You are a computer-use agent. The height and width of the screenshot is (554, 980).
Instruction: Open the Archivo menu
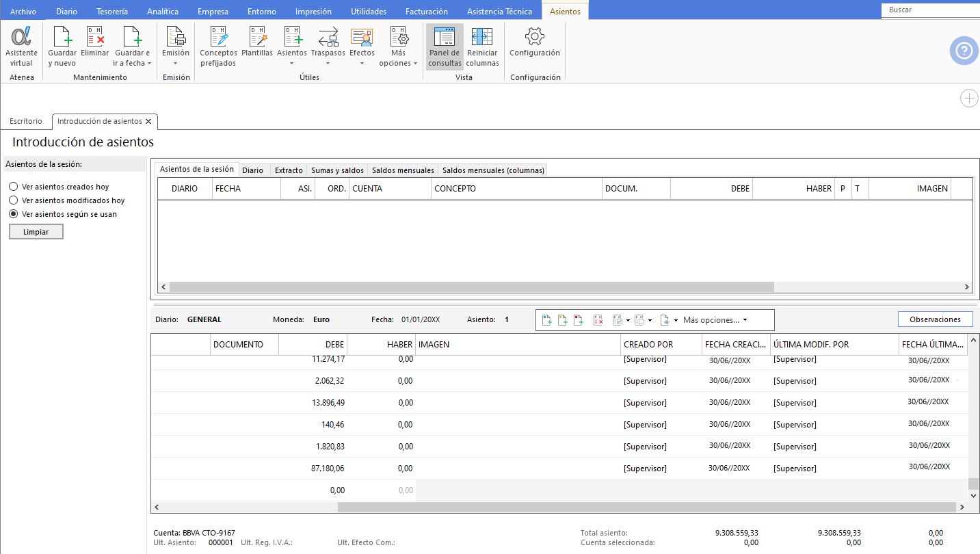pos(23,12)
